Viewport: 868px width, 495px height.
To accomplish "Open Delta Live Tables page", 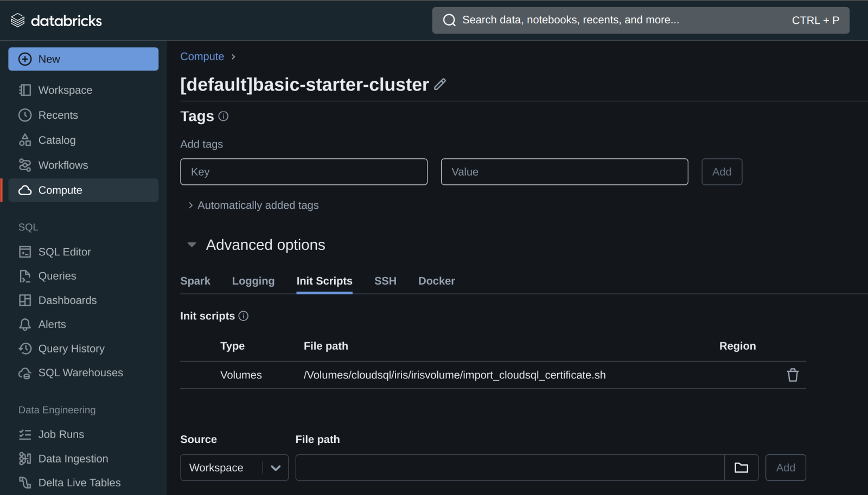I will click(x=79, y=483).
